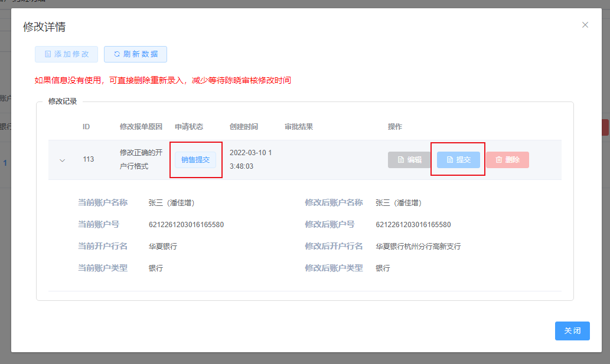Click the 销售提交 status tag
The width and height of the screenshot is (610, 364).
(x=195, y=160)
